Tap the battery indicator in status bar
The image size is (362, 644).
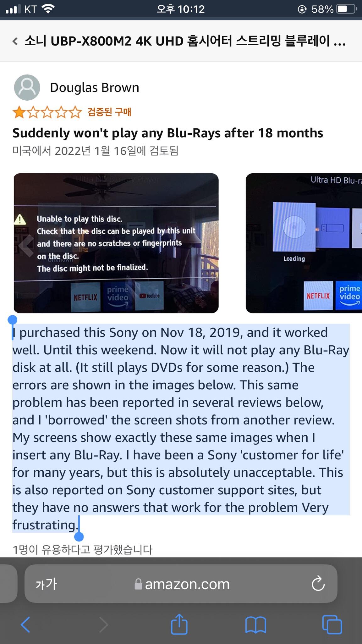[x=346, y=9]
